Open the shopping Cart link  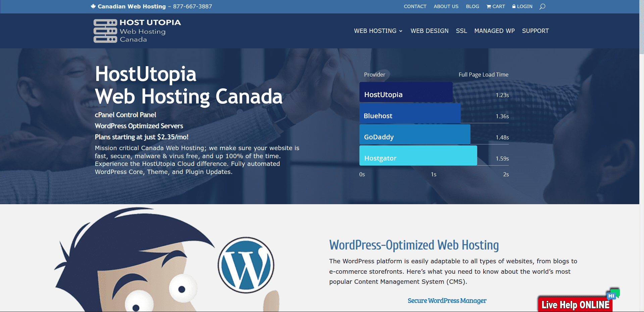pyautogui.click(x=496, y=6)
